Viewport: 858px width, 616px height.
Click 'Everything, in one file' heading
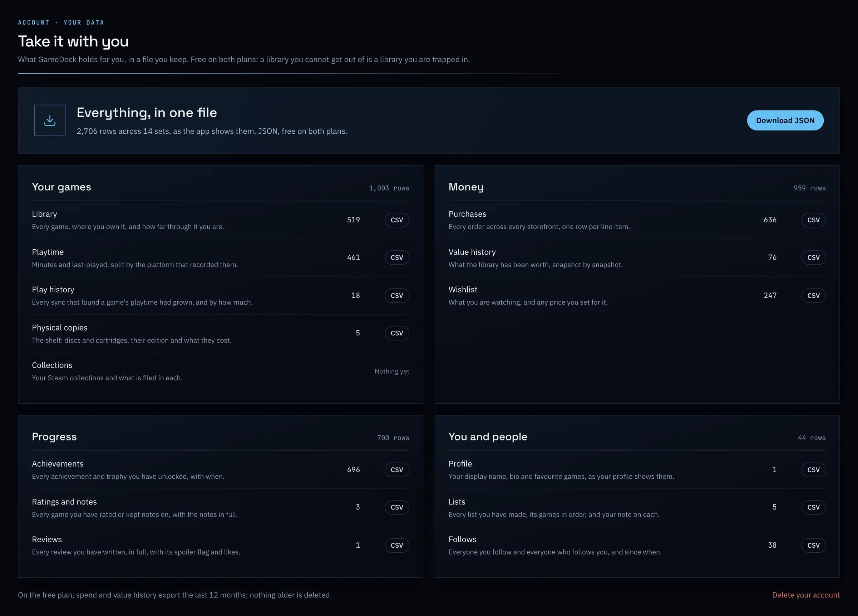(147, 112)
